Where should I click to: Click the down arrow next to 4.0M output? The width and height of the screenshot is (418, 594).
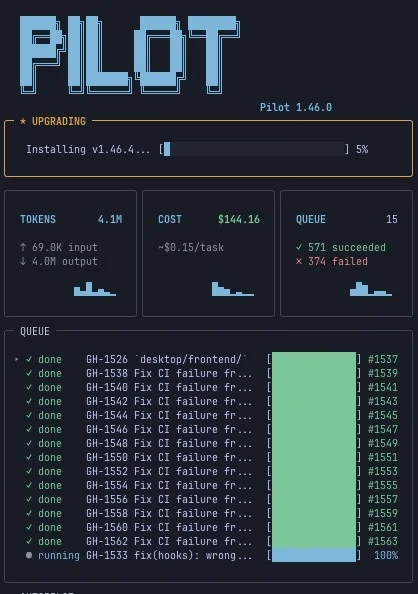pyautogui.click(x=23, y=261)
